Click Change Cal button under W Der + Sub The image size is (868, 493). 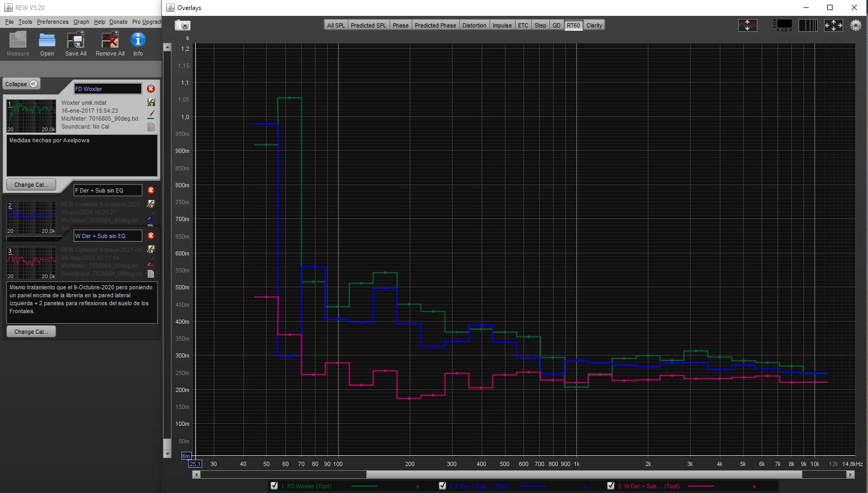point(31,332)
